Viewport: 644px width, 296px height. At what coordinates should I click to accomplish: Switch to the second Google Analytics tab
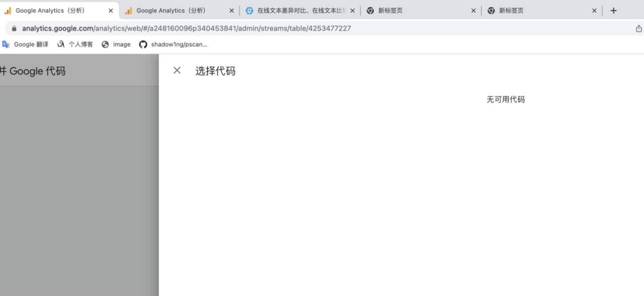pos(180,10)
